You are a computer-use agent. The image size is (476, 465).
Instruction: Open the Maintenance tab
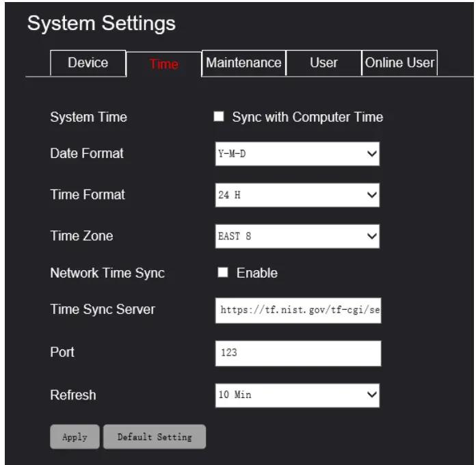pos(243,63)
